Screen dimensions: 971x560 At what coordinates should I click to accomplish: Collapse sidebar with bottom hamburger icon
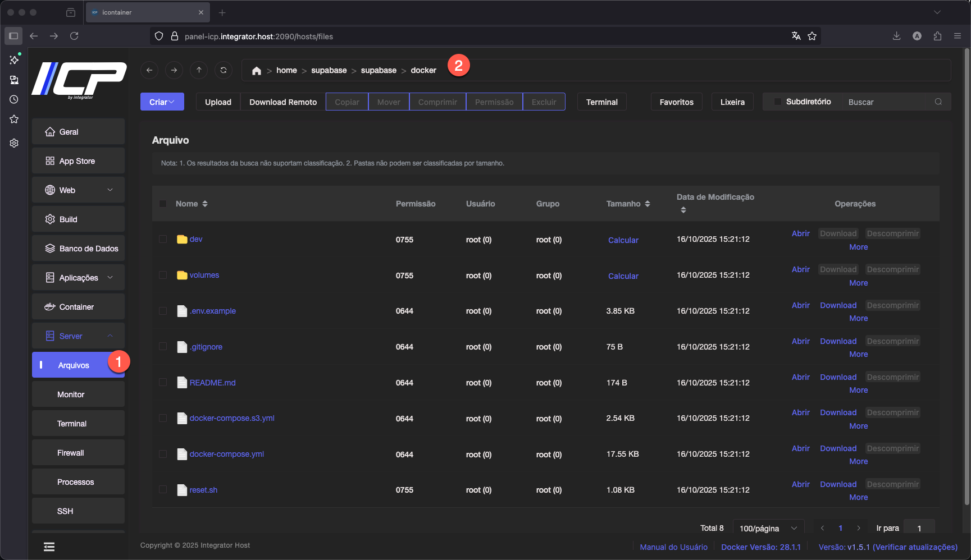49,547
